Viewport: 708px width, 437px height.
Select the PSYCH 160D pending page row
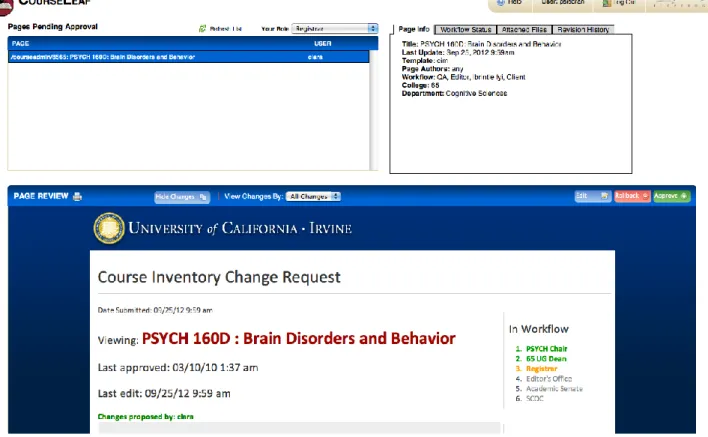(189, 57)
